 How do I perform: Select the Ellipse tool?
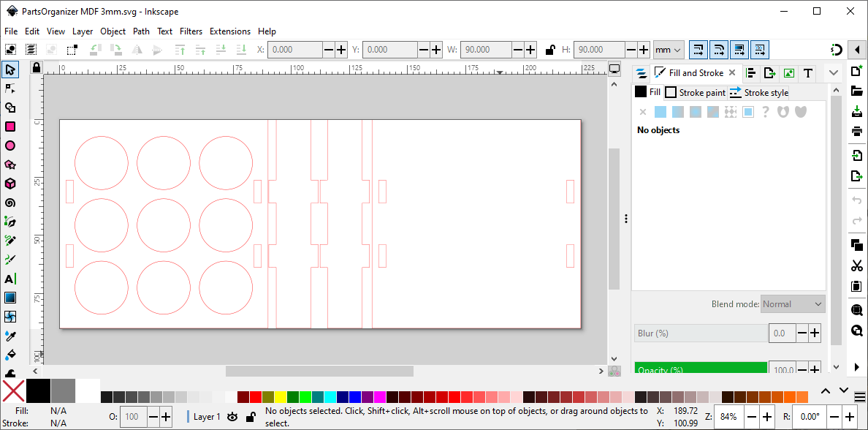(x=10, y=146)
